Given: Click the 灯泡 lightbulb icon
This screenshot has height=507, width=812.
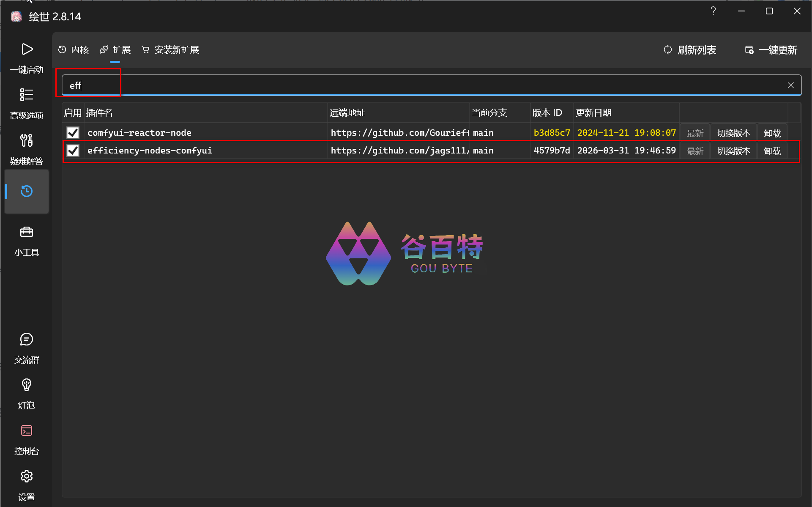Looking at the screenshot, I should (x=27, y=385).
